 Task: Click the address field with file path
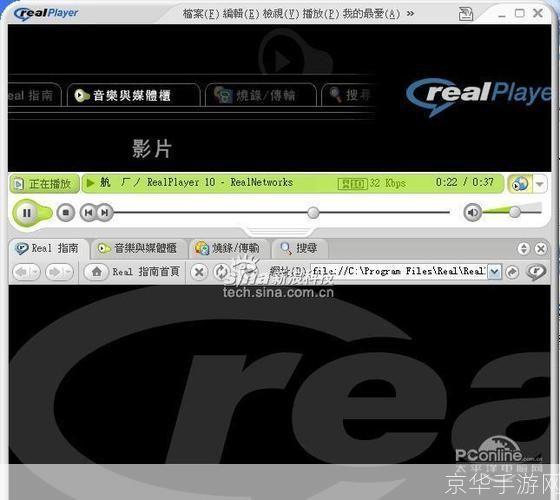pos(399,271)
